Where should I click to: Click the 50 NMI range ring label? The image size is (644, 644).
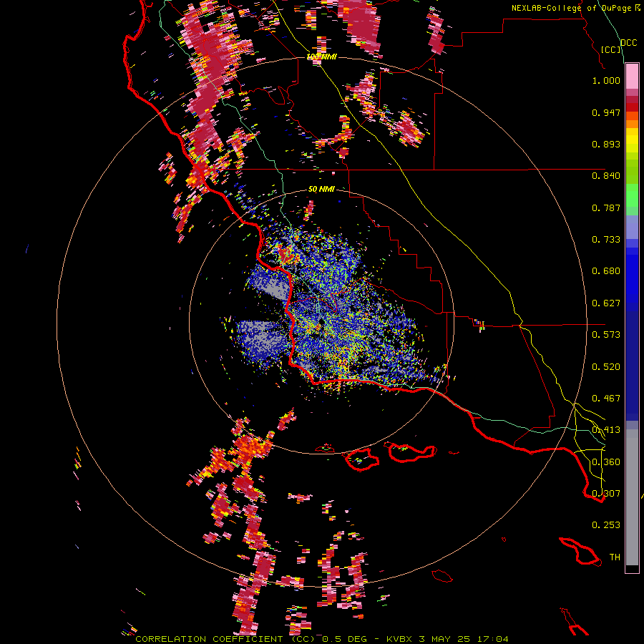coord(321,189)
